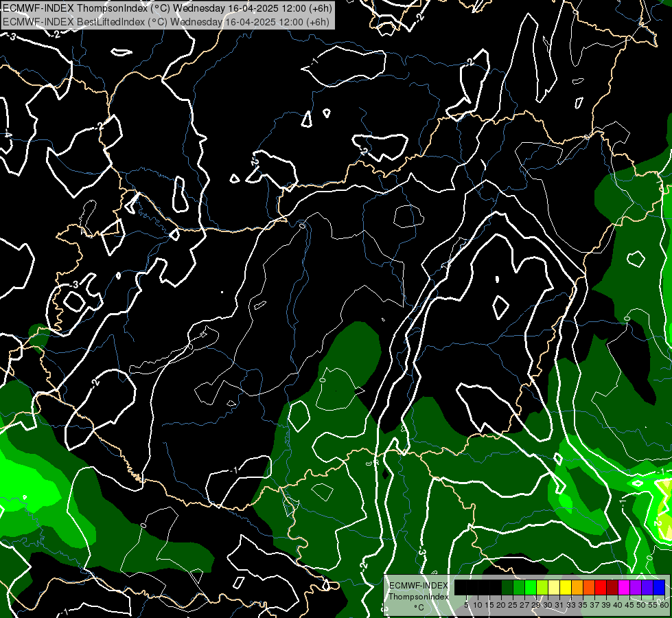
Task: Select the blue 55–60 legend swatch
Action: coord(659,588)
